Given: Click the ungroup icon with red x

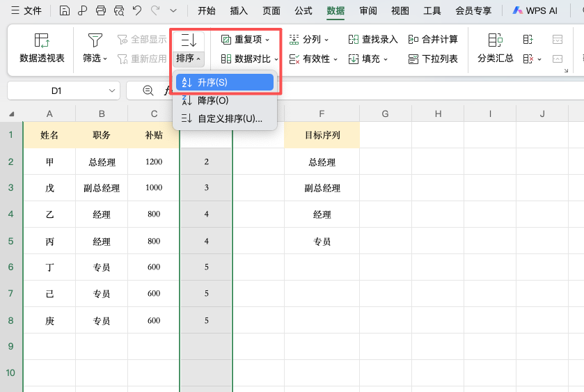Looking at the screenshot, I should coord(528,58).
